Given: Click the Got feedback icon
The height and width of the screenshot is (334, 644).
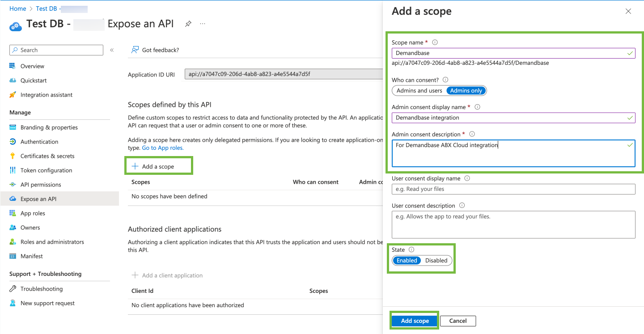Looking at the screenshot, I should coord(135,50).
